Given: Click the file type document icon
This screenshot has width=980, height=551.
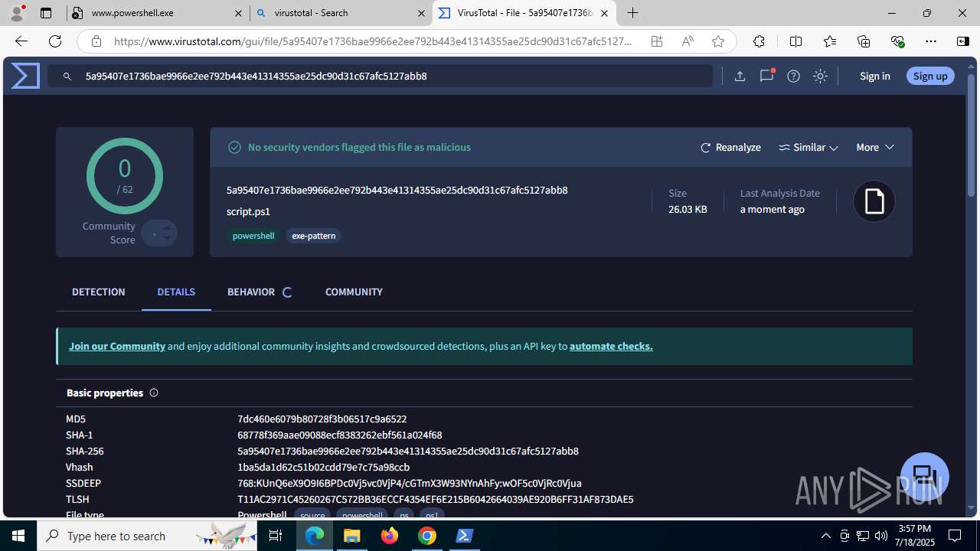Looking at the screenshot, I should tap(874, 201).
